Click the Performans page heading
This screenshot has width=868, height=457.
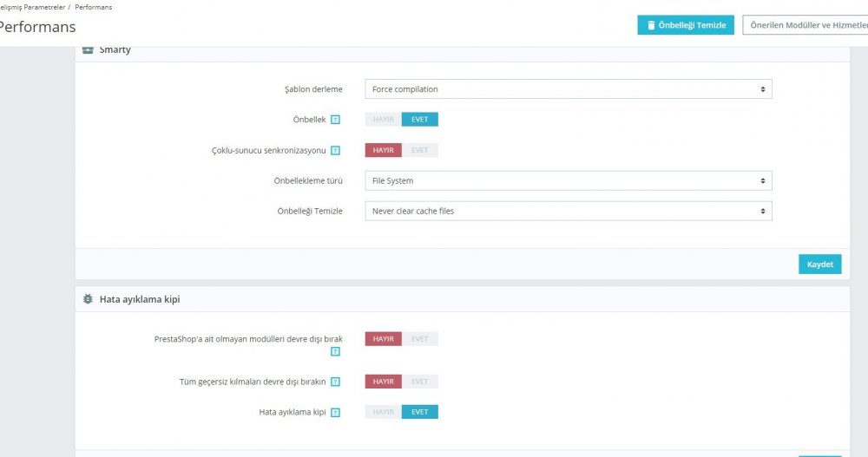pyautogui.click(x=37, y=27)
